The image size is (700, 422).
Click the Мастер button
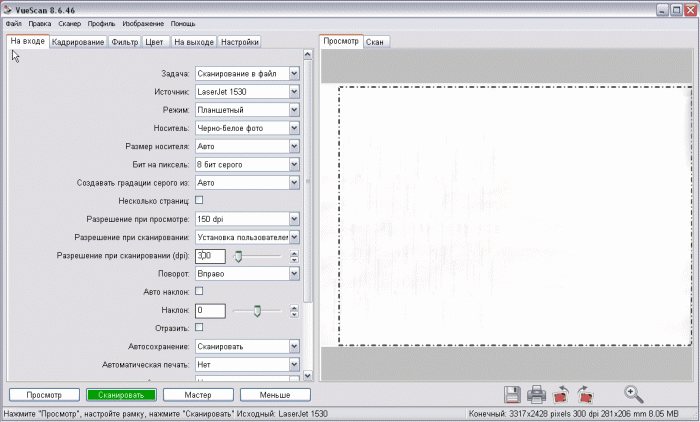click(197, 394)
